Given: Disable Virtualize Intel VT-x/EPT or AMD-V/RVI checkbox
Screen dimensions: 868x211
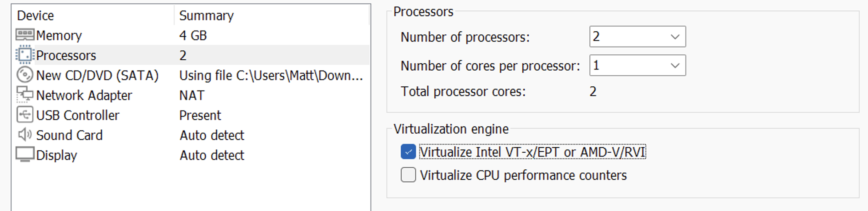Looking at the screenshot, I should click(x=408, y=152).
